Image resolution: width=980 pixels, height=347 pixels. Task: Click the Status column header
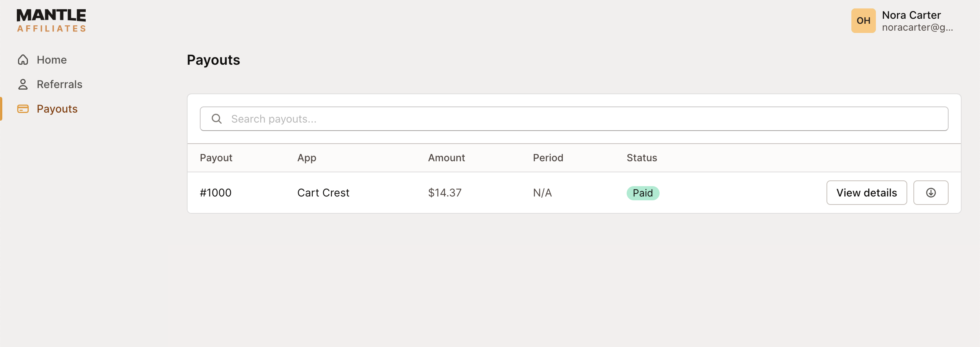[642, 157]
